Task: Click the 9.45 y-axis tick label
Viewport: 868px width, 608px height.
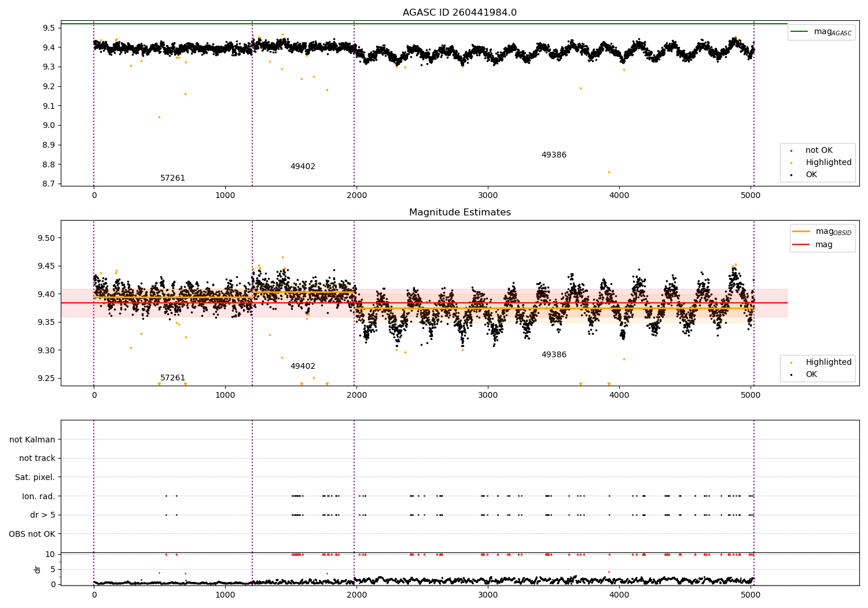Action: [x=46, y=266]
